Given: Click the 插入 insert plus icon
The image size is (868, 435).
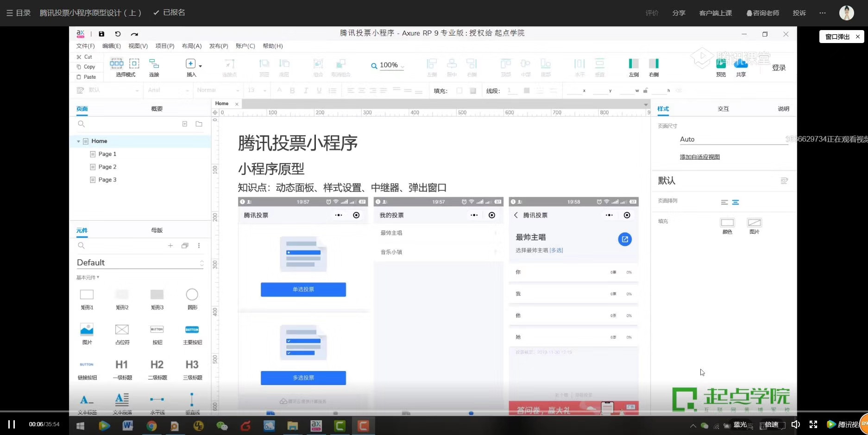Looking at the screenshot, I should pos(190,63).
